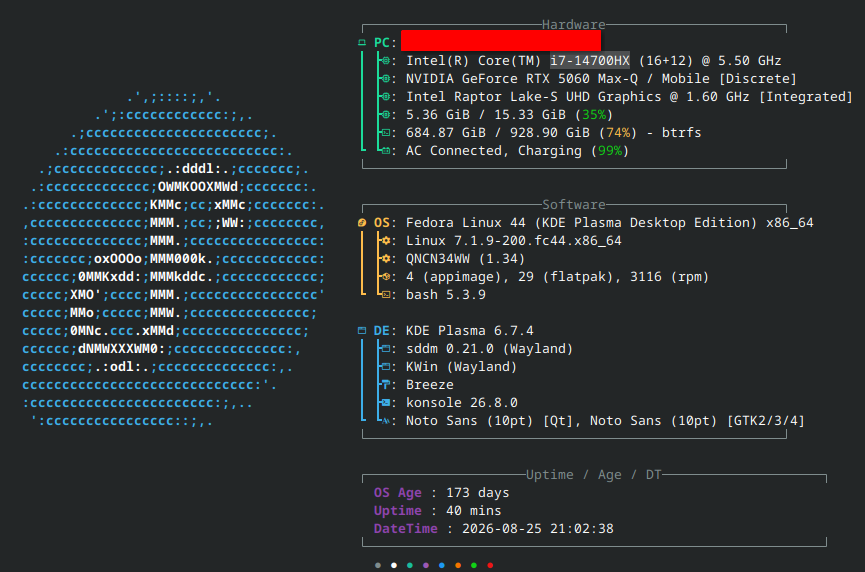Click the orange color dot
865x572 pixels.
[458, 565]
